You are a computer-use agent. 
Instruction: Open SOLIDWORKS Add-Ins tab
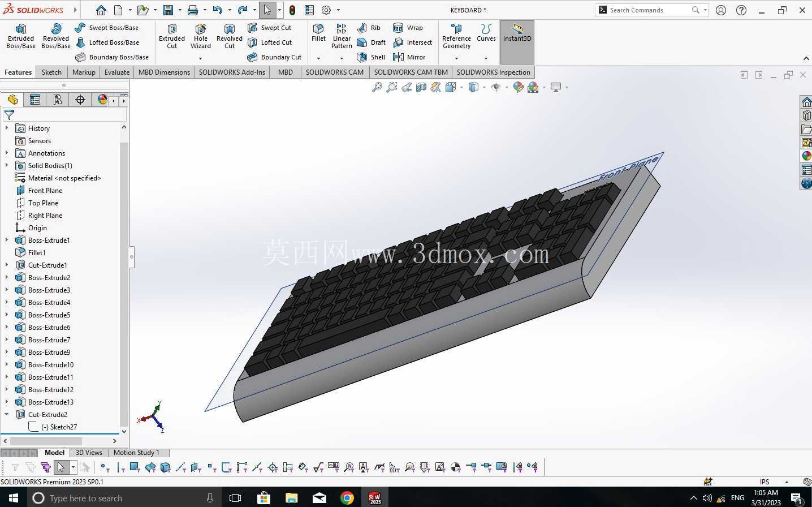[x=232, y=72]
